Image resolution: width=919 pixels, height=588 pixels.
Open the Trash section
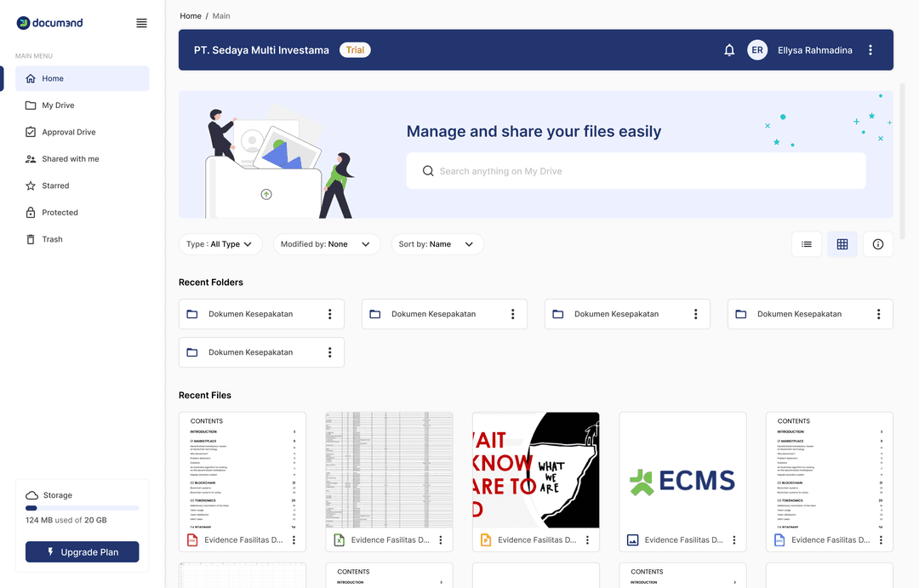[52, 239]
